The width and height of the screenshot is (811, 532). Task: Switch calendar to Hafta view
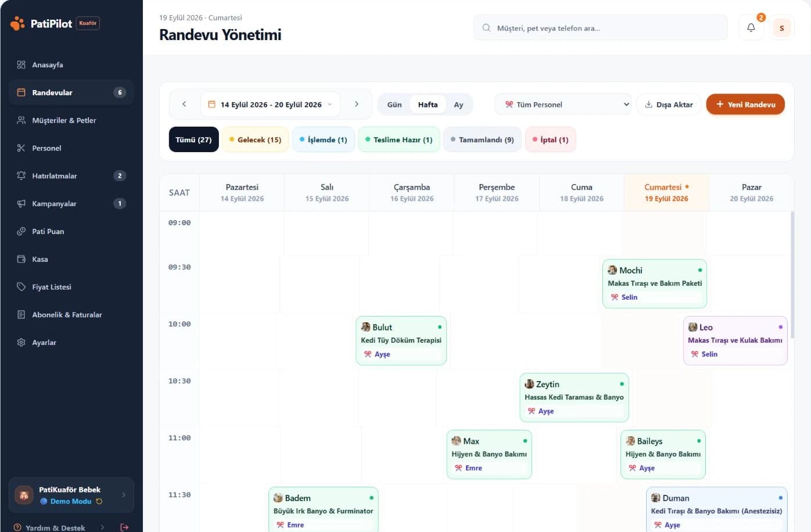[x=428, y=105]
